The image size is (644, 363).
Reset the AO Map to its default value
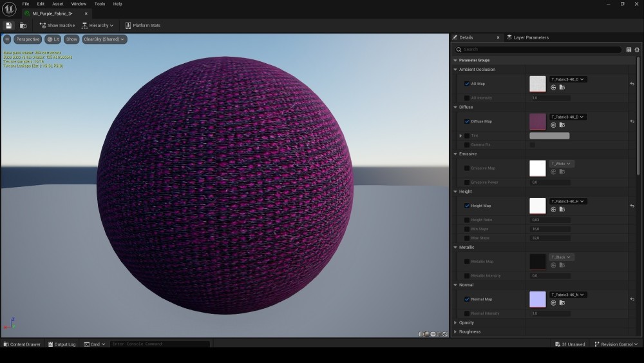632,84
